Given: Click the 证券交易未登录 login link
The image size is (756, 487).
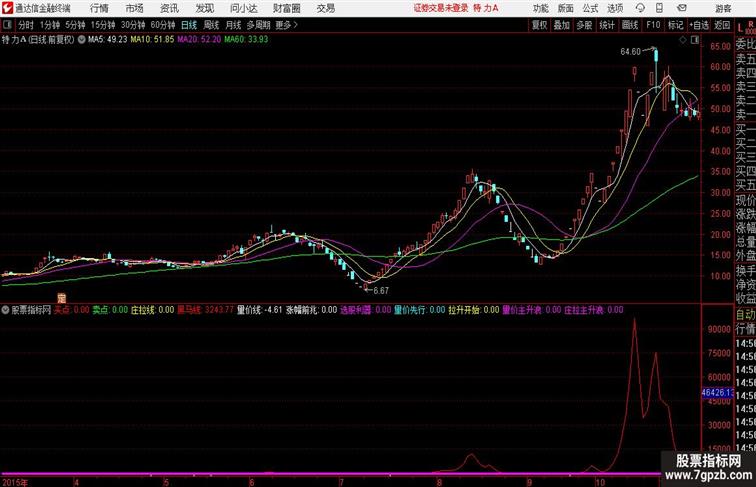Looking at the screenshot, I should point(441,8).
